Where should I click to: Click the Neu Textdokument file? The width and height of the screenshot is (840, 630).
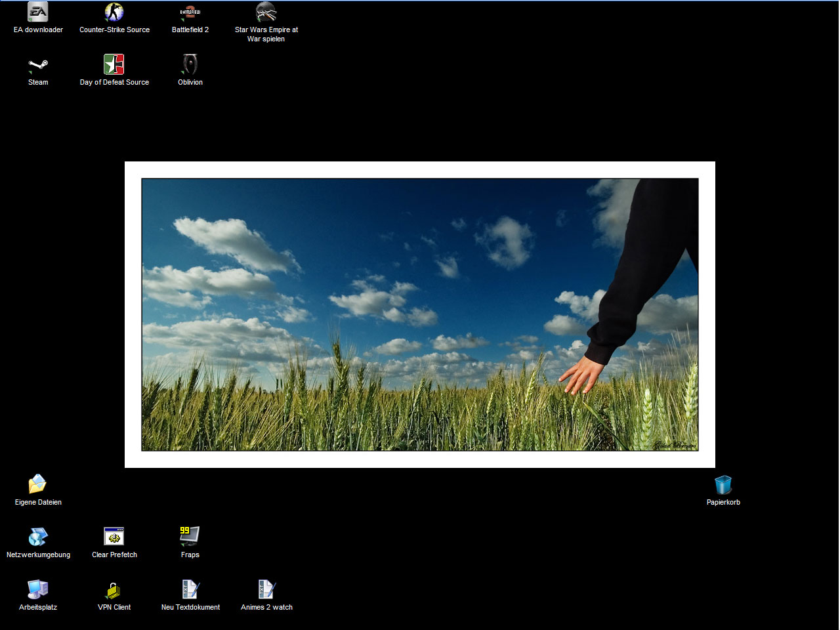190,590
